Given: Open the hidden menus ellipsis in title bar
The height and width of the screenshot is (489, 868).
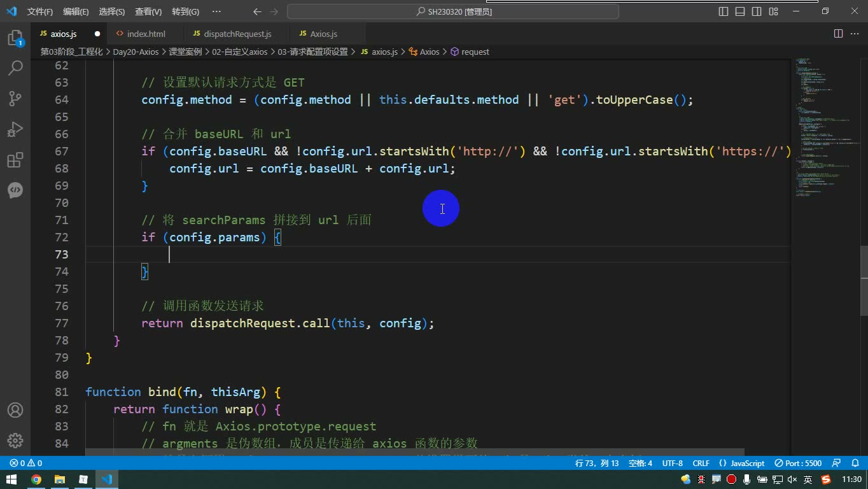Looking at the screenshot, I should pyautogui.click(x=216, y=11).
